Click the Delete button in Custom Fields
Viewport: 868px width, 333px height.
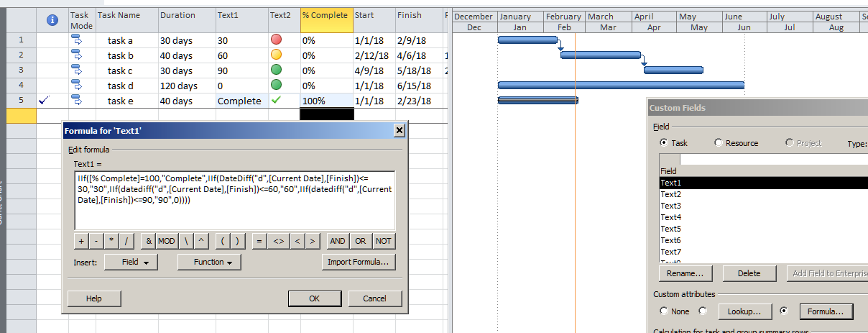click(x=751, y=273)
